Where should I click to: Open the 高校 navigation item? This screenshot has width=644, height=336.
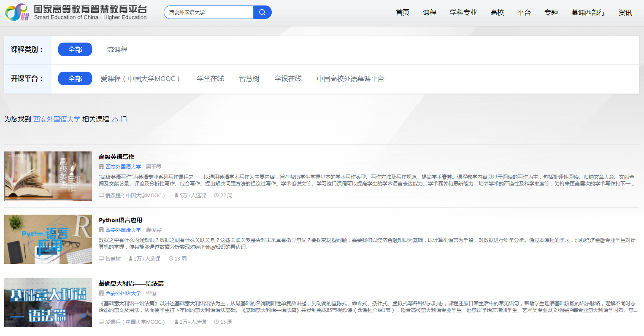point(497,13)
